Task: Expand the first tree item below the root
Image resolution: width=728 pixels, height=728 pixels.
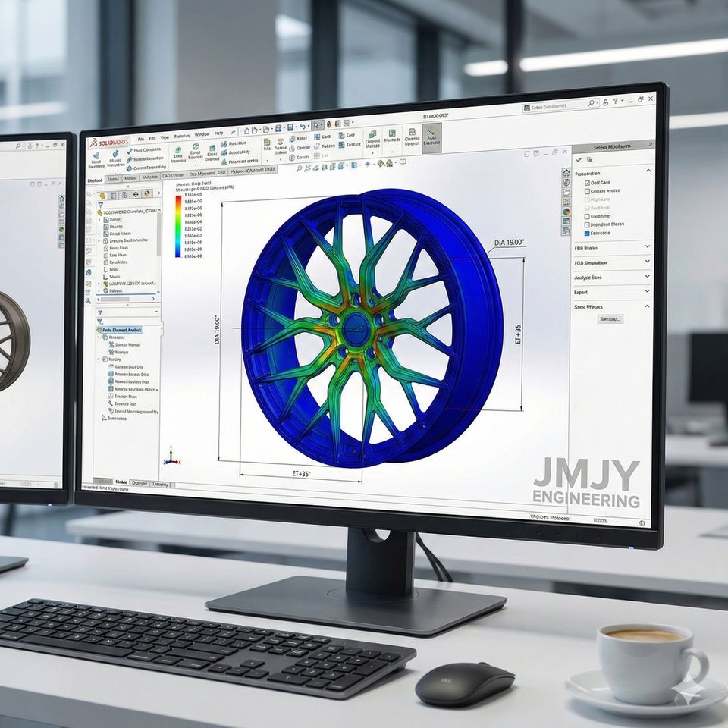Action: pyautogui.click(x=100, y=220)
